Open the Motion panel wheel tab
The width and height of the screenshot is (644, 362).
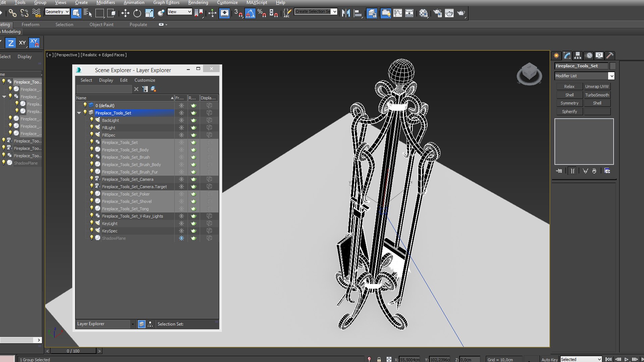coord(589,55)
